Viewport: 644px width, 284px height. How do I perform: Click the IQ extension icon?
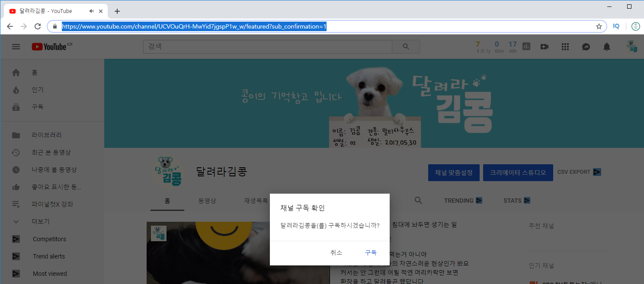pyautogui.click(x=616, y=26)
